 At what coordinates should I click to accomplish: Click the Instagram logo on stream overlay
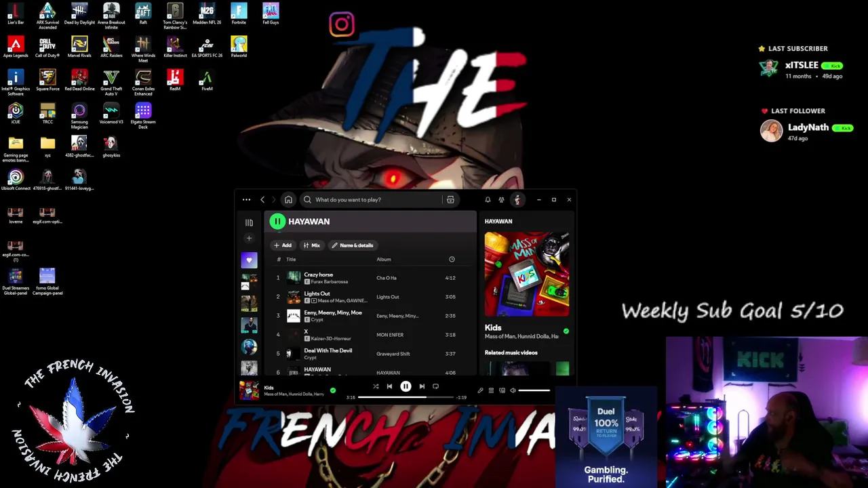click(x=342, y=24)
